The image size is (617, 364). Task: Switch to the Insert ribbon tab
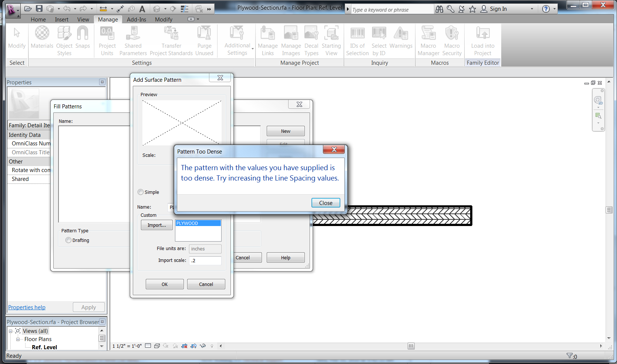61,20
